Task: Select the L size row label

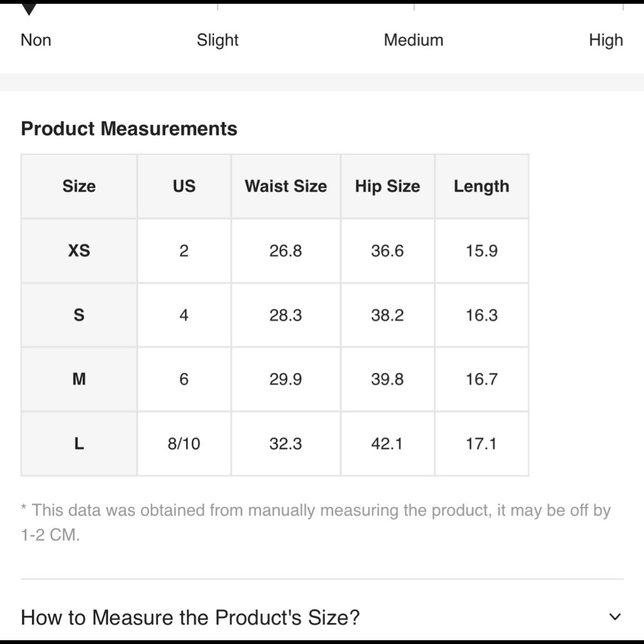Action: click(79, 444)
